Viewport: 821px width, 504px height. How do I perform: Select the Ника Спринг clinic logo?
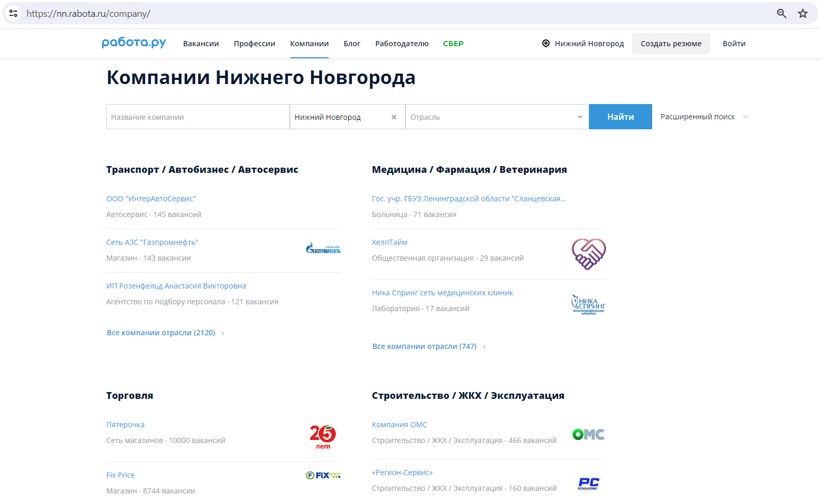click(x=589, y=304)
